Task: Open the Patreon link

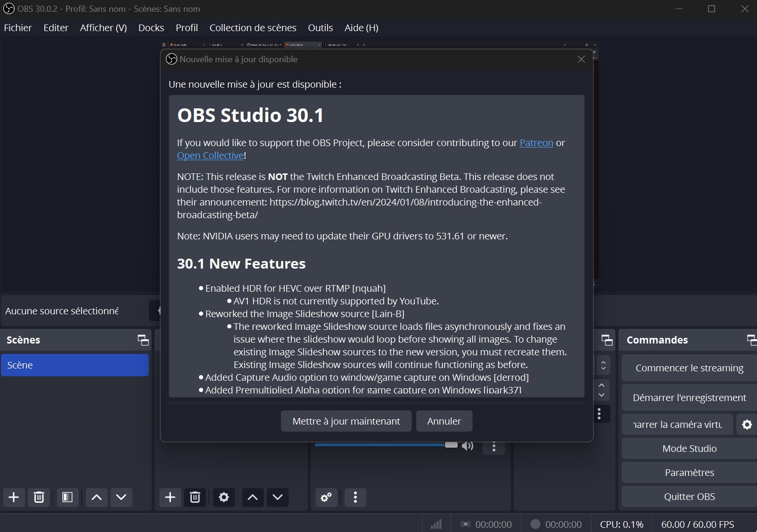Action: click(536, 143)
